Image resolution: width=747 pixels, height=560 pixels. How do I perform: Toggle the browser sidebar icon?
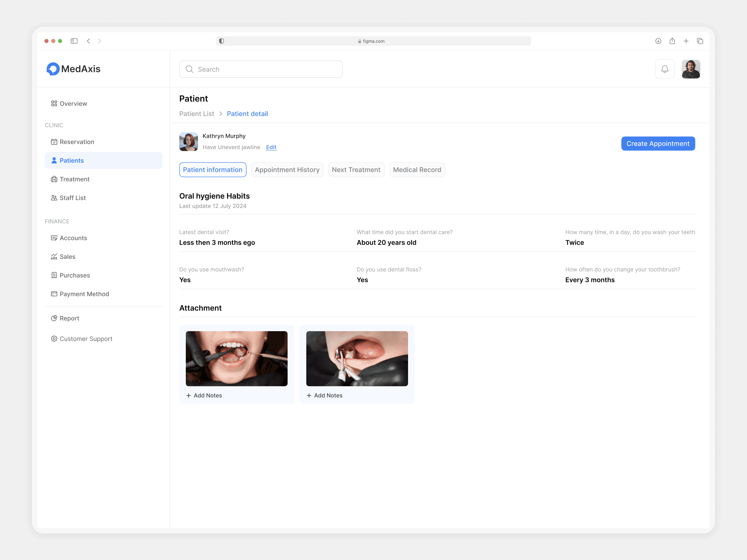[x=74, y=41]
